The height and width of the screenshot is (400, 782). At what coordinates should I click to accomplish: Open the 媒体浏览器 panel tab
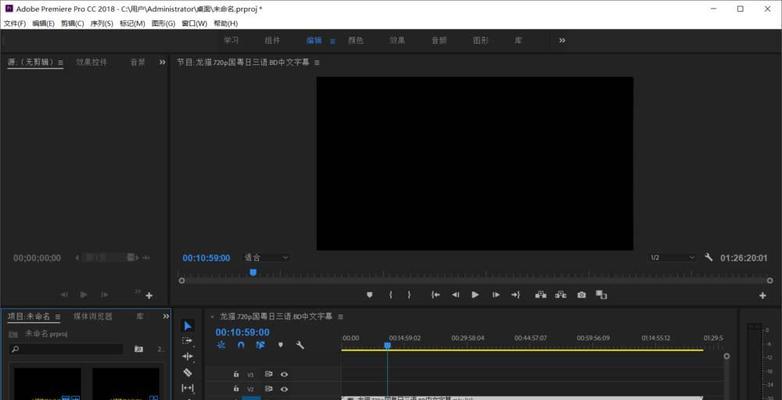pos(93,315)
